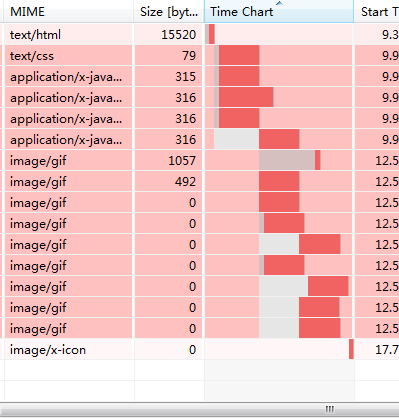Click the image/x-icon time bar marker

[x=351, y=349]
